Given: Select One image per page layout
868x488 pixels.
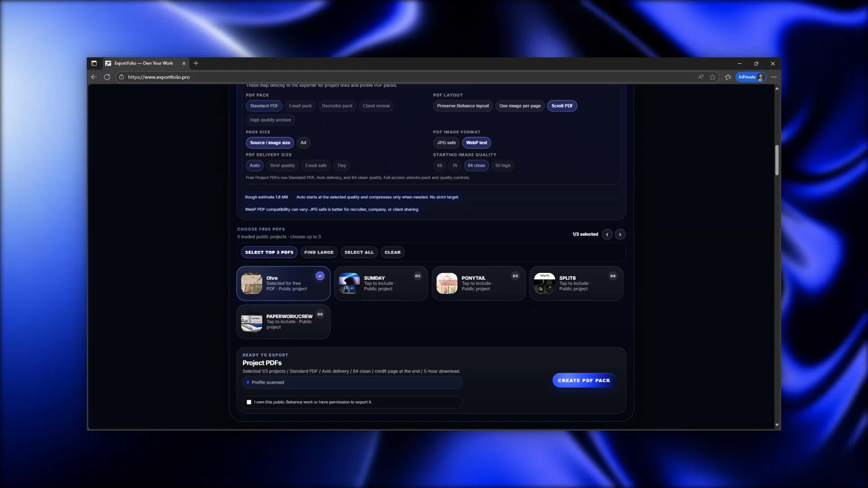Looking at the screenshot, I should coord(520,106).
